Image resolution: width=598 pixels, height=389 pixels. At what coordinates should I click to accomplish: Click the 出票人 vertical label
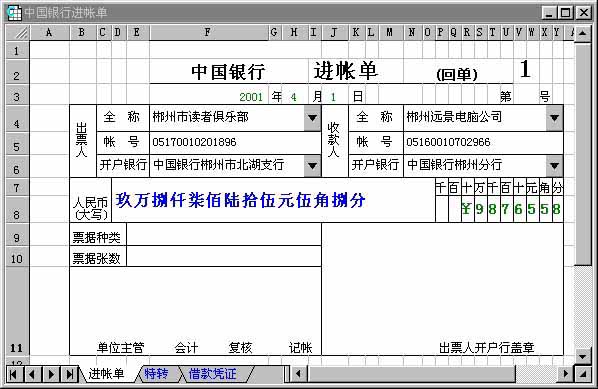82,140
